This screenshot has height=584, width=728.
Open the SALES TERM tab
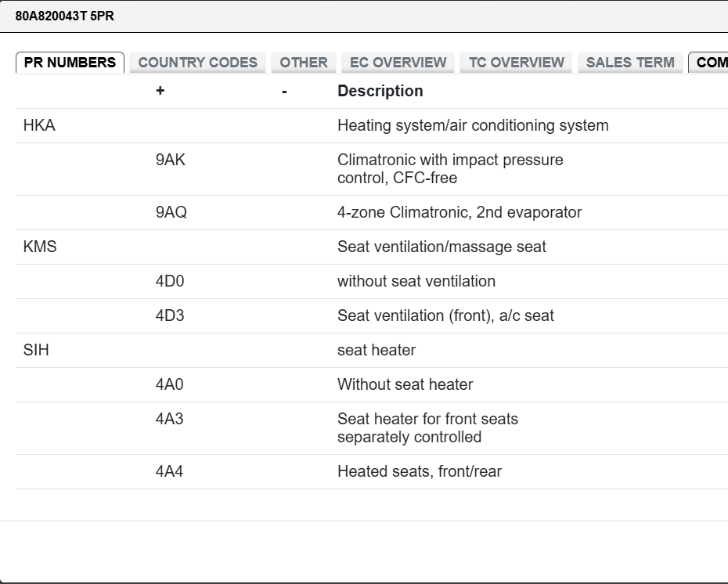[629, 63]
